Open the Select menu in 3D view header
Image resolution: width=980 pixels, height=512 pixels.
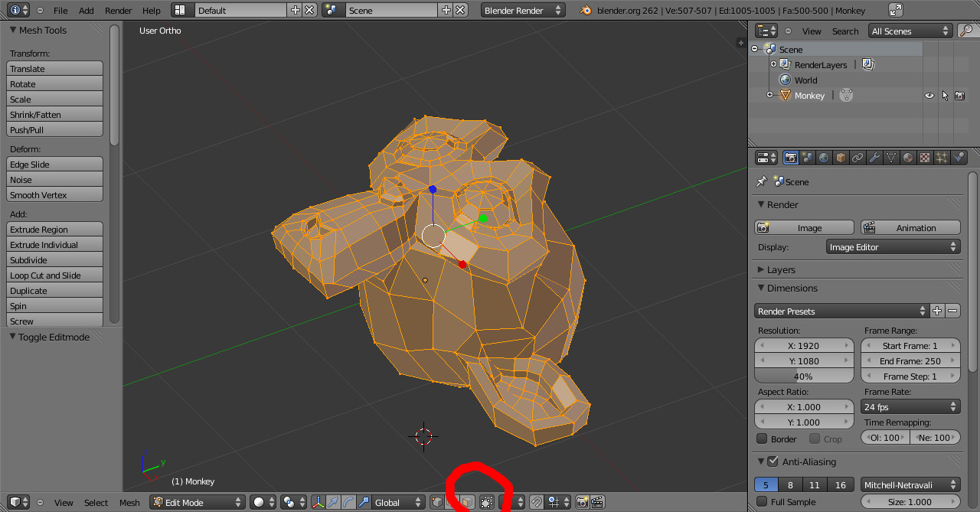click(x=96, y=503)
